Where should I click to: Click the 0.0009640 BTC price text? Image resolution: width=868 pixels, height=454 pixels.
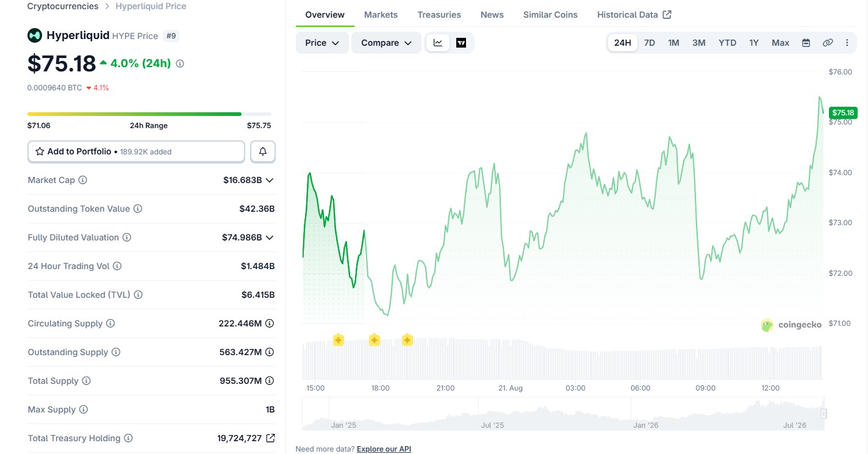tap(55, 88)
